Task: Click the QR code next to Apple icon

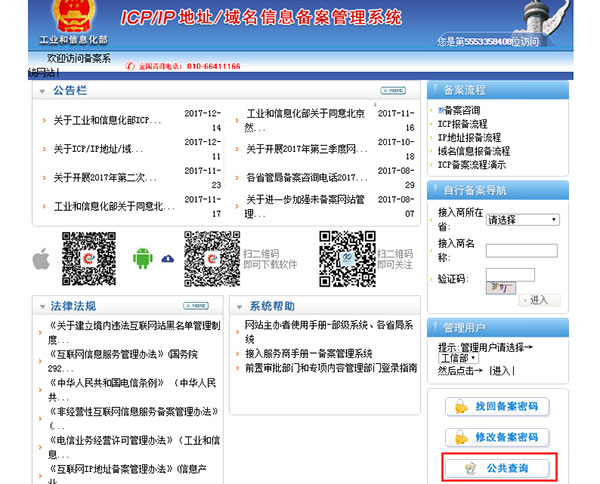Action: (89, 259)
